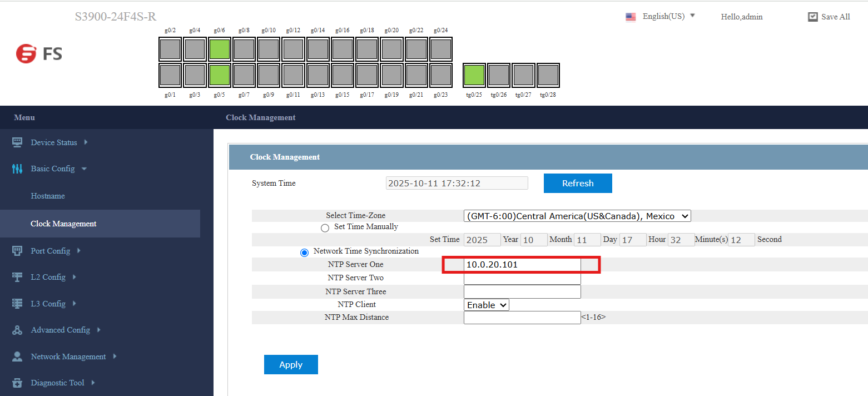Open the Diagnostic Tool toolbox icon
Image resolution: width=868 pixels, height=396 pixels.
17,382
